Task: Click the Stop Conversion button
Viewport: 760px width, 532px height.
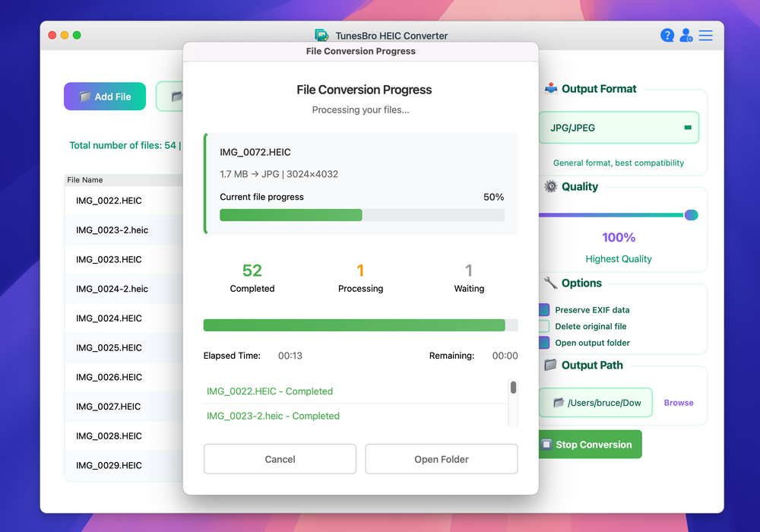Action: (591, 445)
